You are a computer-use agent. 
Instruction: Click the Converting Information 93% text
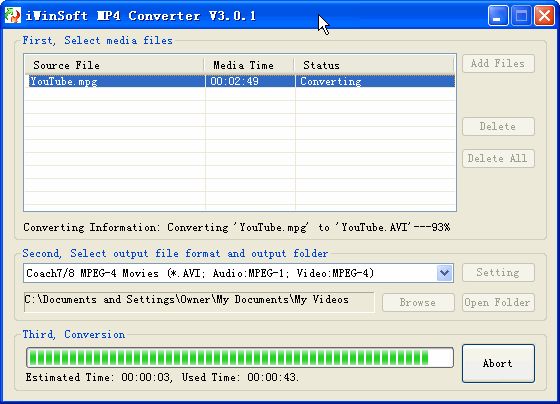coord(236,227)
